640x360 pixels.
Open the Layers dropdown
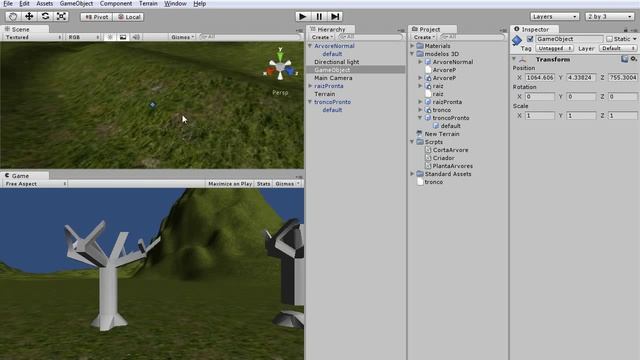tap(555, 16)
